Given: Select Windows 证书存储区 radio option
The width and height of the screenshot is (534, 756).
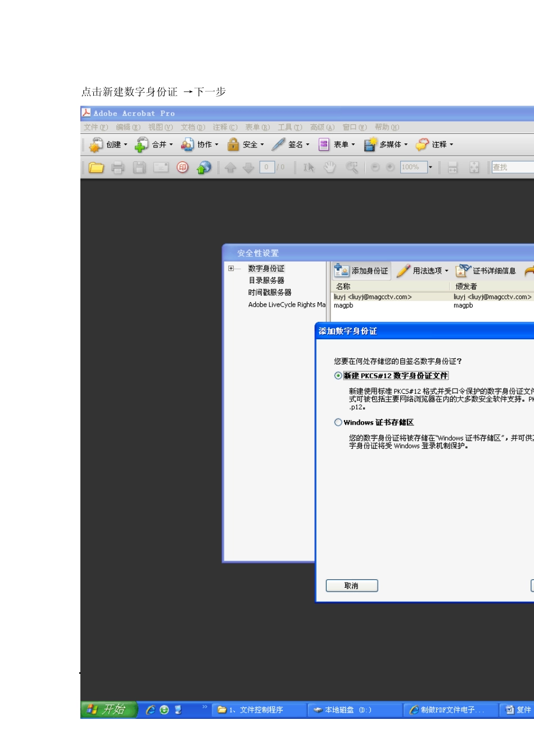Looking at the screenshot, I should click(x=338, y=422).
